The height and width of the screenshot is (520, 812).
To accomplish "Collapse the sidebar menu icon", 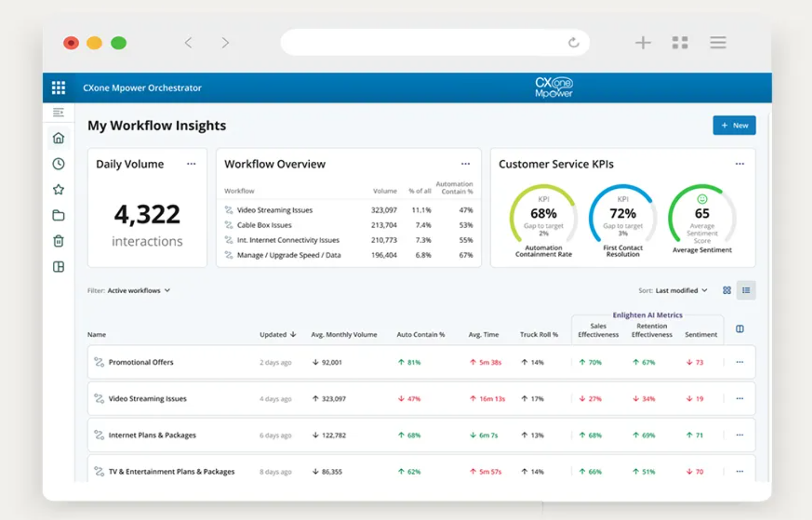I will (59, 113).
